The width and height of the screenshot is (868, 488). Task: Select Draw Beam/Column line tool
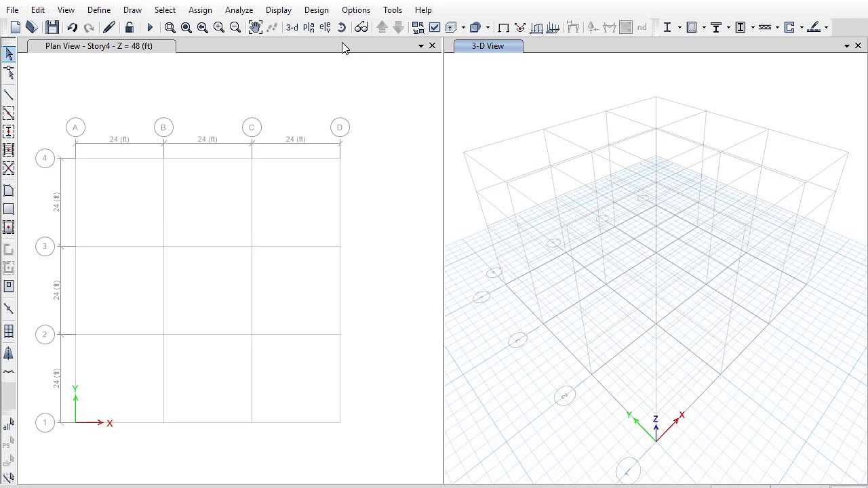(x=9, y=95)
